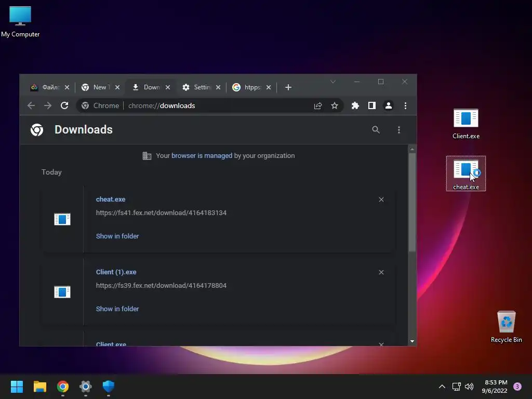
Task: Close the Settings tab
Action: tap(218, 87)
